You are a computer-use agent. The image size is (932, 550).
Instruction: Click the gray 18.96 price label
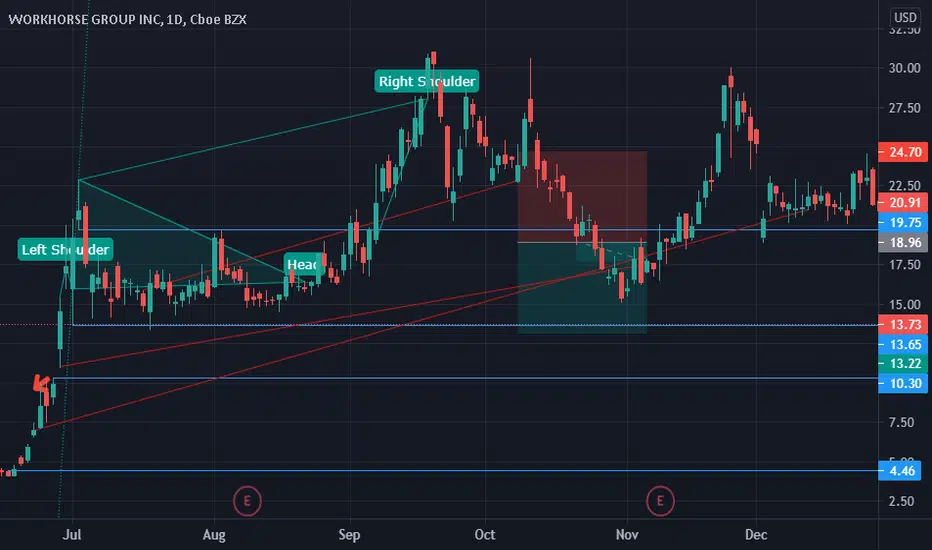(902, 243)
